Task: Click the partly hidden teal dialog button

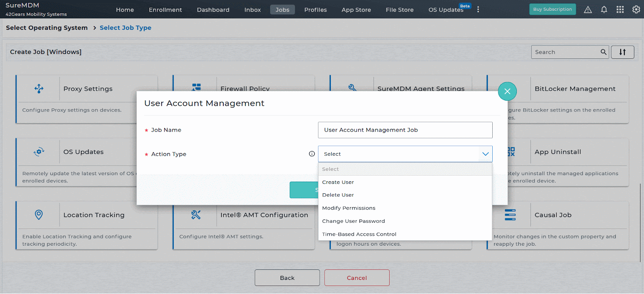Action: pyautogui.click(x=304, y=190)
